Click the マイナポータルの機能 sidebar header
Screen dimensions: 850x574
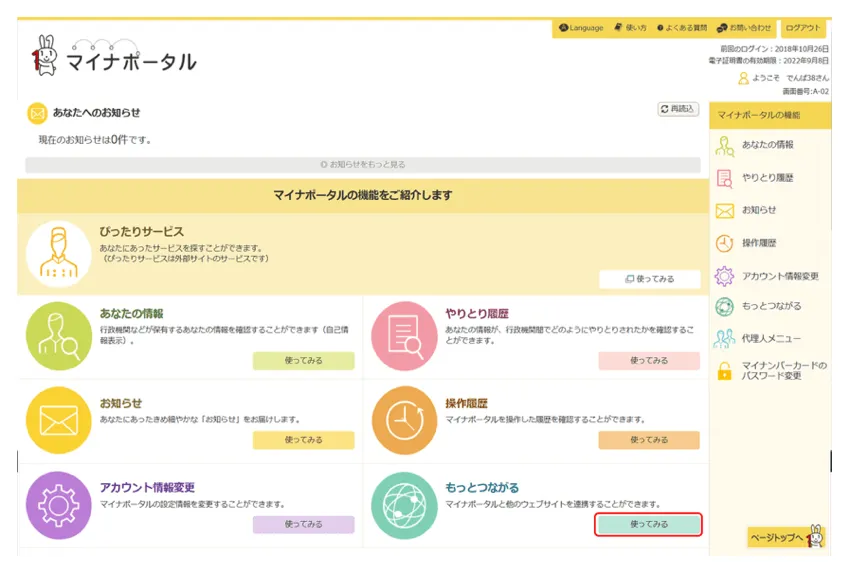[x=770, y=115]
